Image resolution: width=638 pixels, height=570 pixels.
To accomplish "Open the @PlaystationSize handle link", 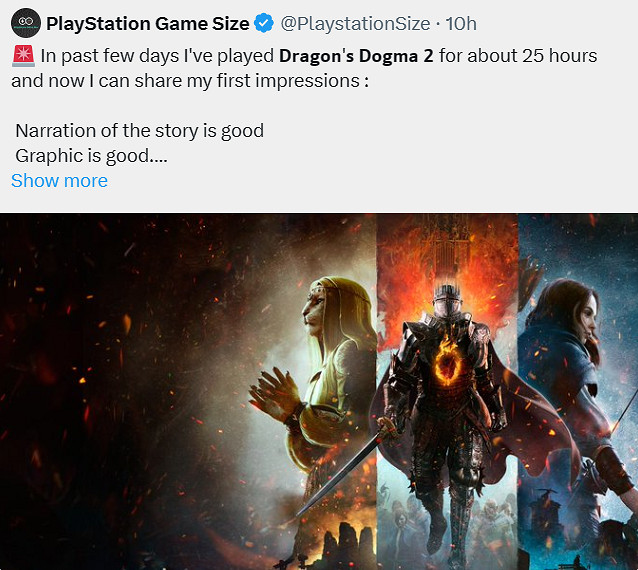I will (356, 23).
